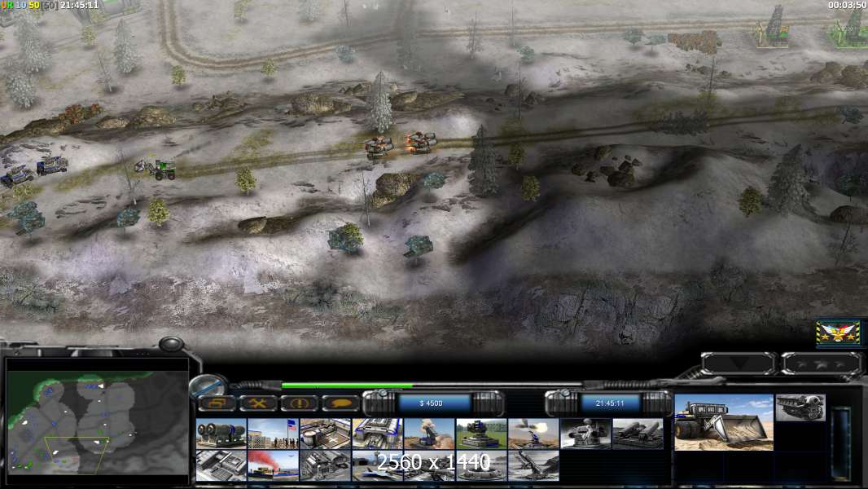Build the Patriot missile battery
Viewport: 868px width, 489px height.
[x=481, y=434]
